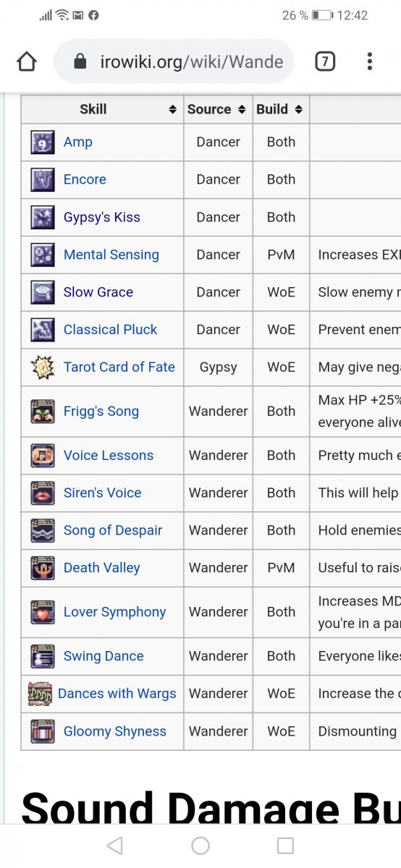Screen dimensions: 401x868
Task: Open the Classical Pluck skill link
Action: [x=110, y=329]
